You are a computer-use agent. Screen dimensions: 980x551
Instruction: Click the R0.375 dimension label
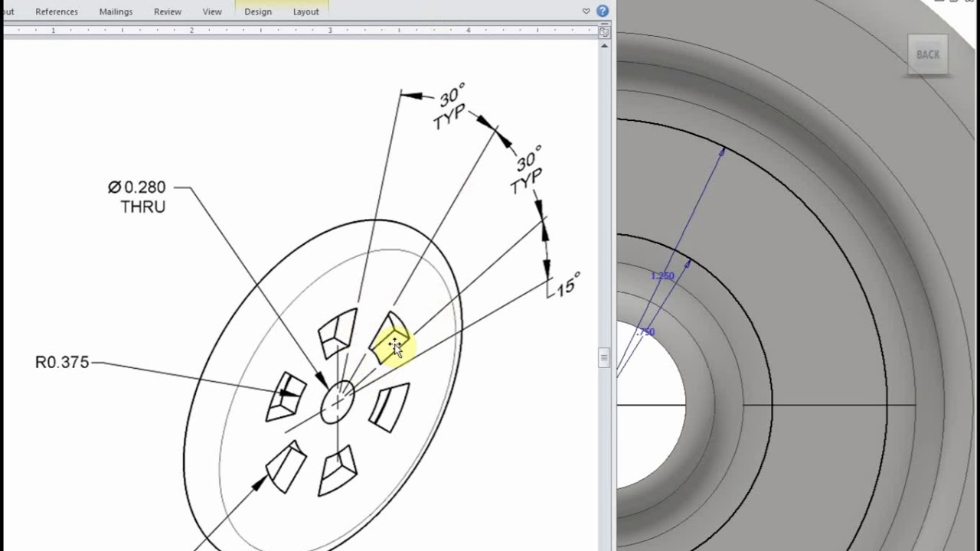click(62, 362)
